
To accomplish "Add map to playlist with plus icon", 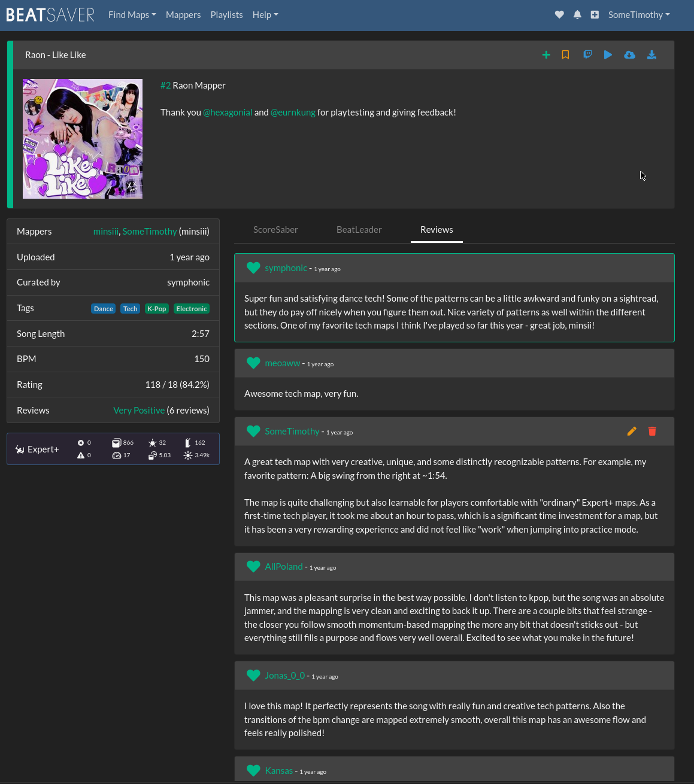I will [545, 55].
